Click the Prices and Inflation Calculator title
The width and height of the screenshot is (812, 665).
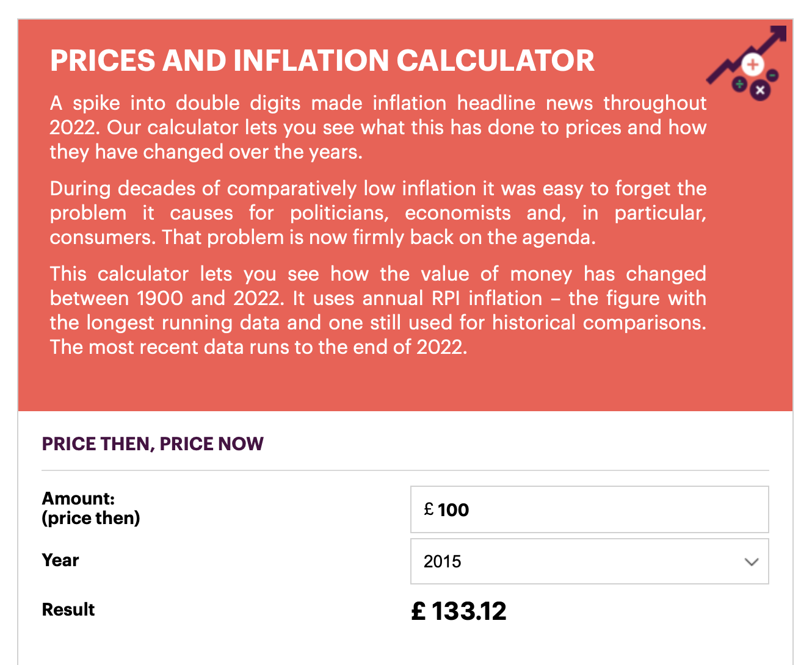[x=322, y=60]
